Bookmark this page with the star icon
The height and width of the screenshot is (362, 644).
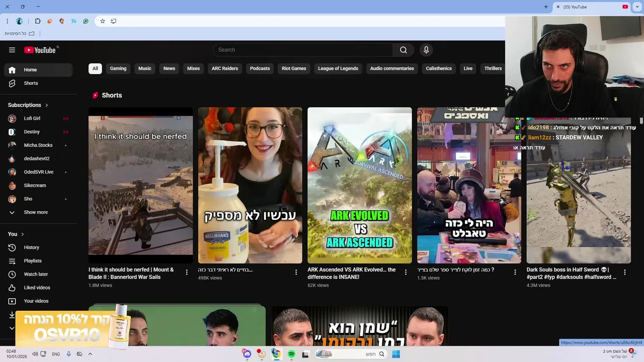tap(103, 21)
